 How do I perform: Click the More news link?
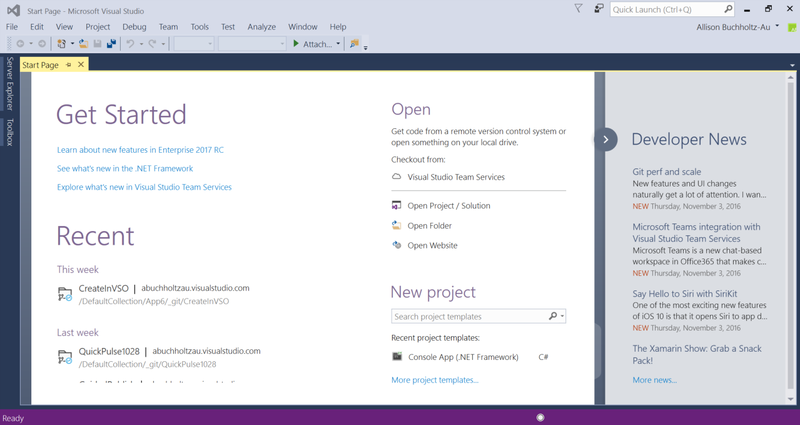(x=655, y=380)
